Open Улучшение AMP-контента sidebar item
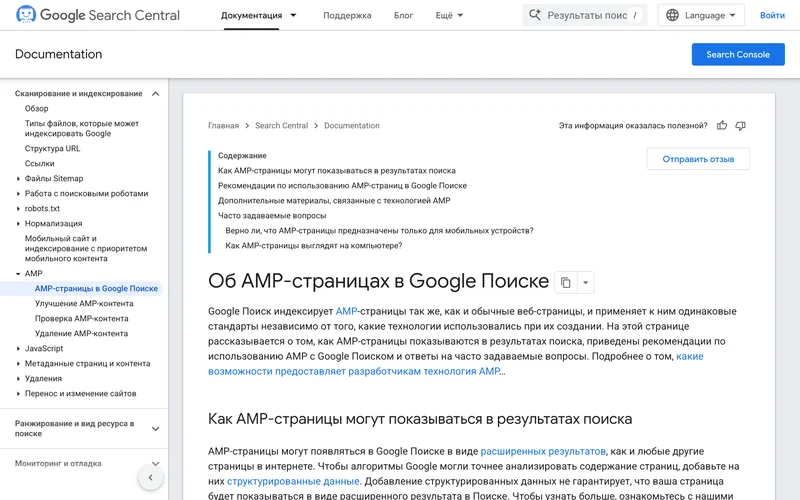800x500 pixels. point(84,304)
